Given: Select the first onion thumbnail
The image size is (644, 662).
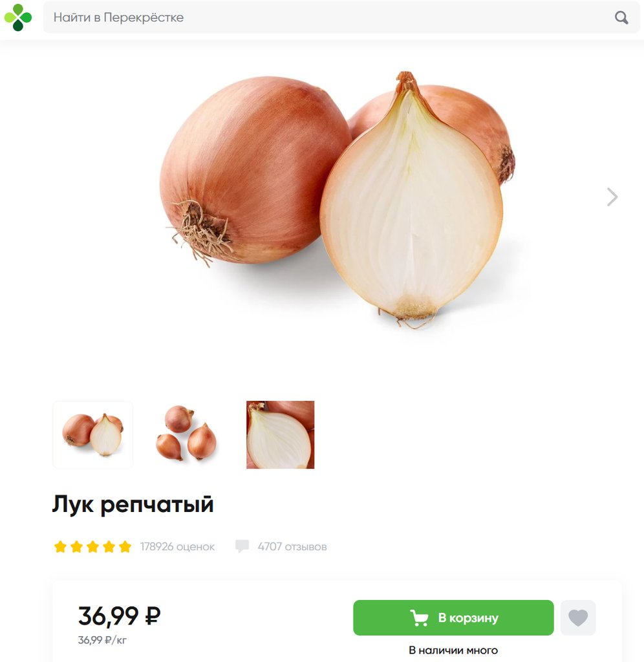Looking at the screenshot, I should 93,434.
